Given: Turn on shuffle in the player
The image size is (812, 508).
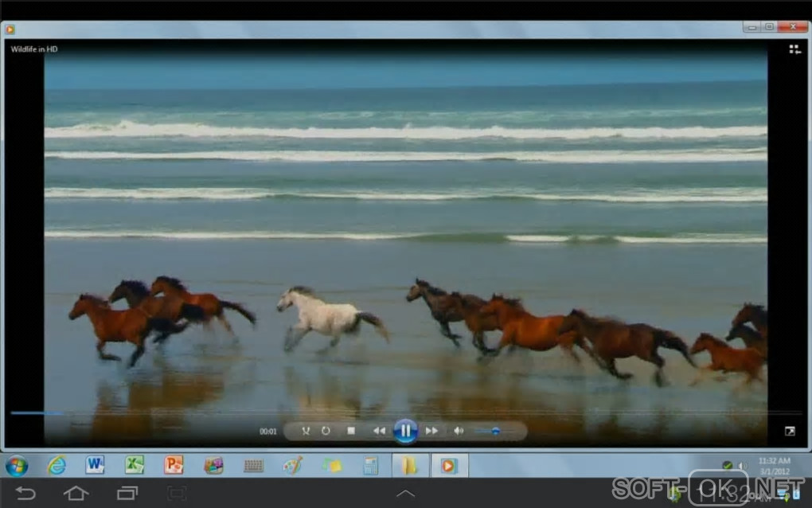Looking at the screenshot, I should coord(306,431).
